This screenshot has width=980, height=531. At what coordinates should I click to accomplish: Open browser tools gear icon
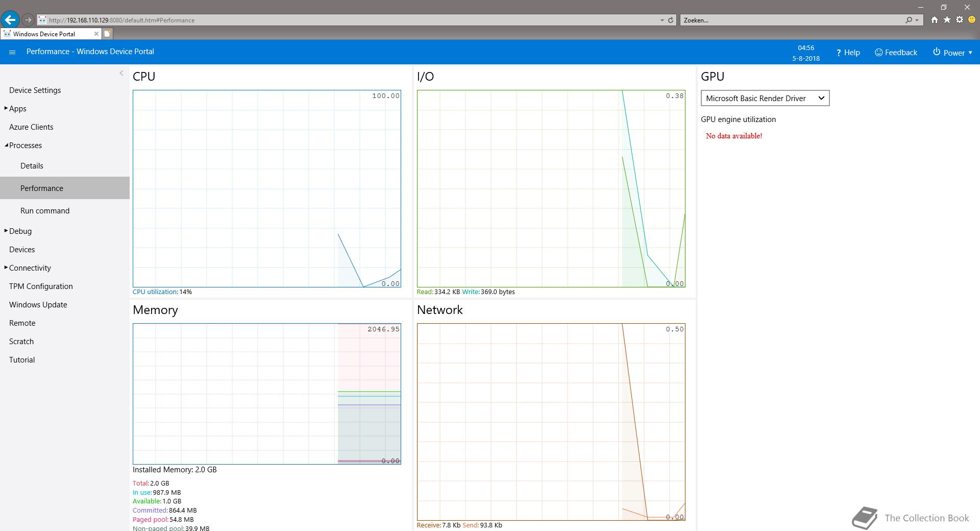[960, 20]
